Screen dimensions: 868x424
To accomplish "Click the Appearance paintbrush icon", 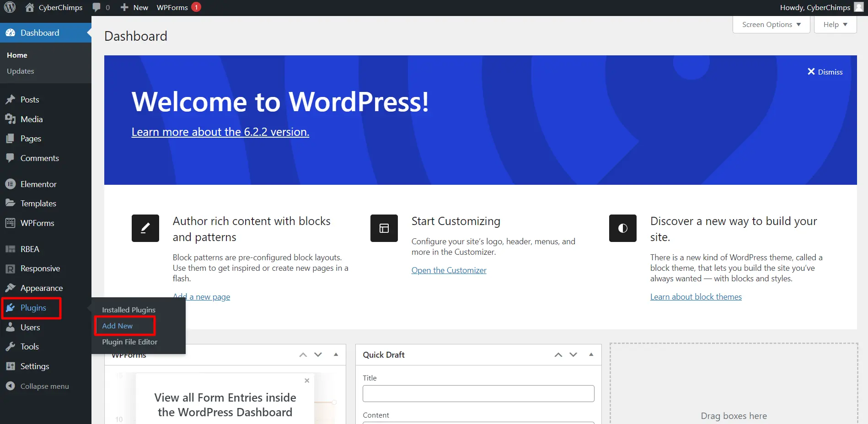I will click(x=11, y=288).
